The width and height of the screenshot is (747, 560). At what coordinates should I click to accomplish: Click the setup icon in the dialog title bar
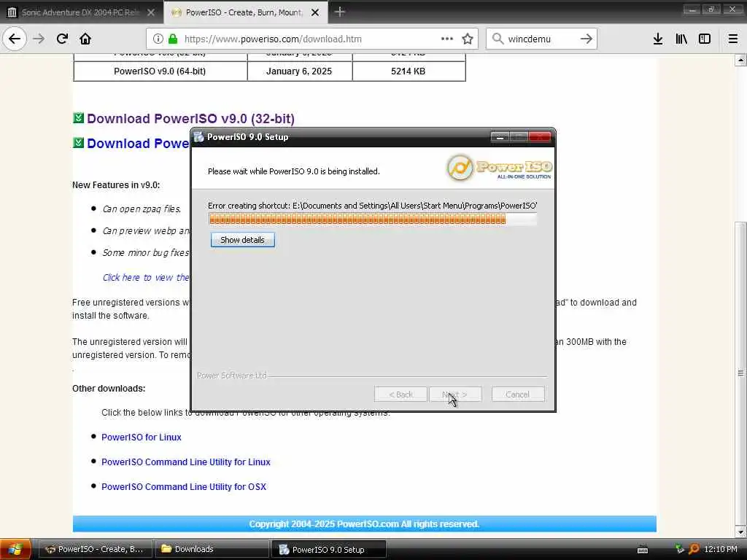[x=198, y=137]
